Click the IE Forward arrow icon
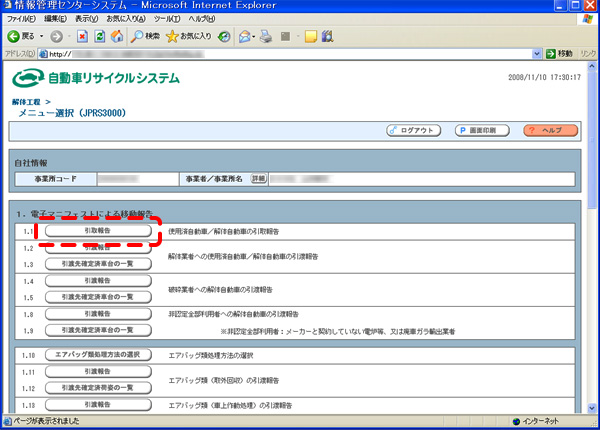The image size is (600, 430). [x=57, y=36]
